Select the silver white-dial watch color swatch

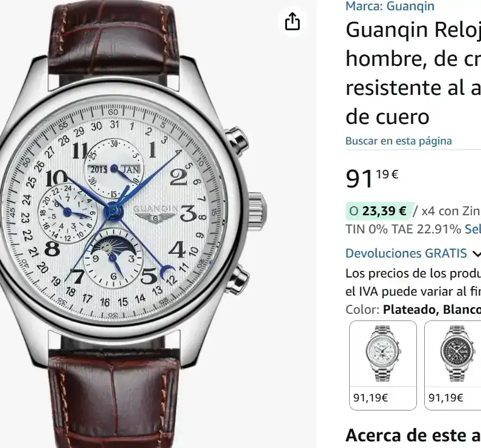(383, 365)
